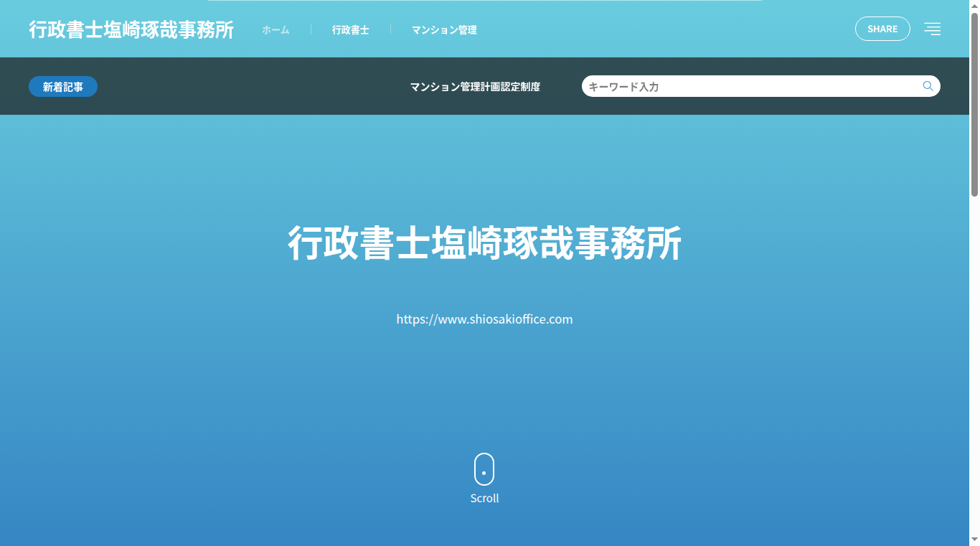
Task: Click the vertical scrollbar thumb
Action: click(974, 108)
